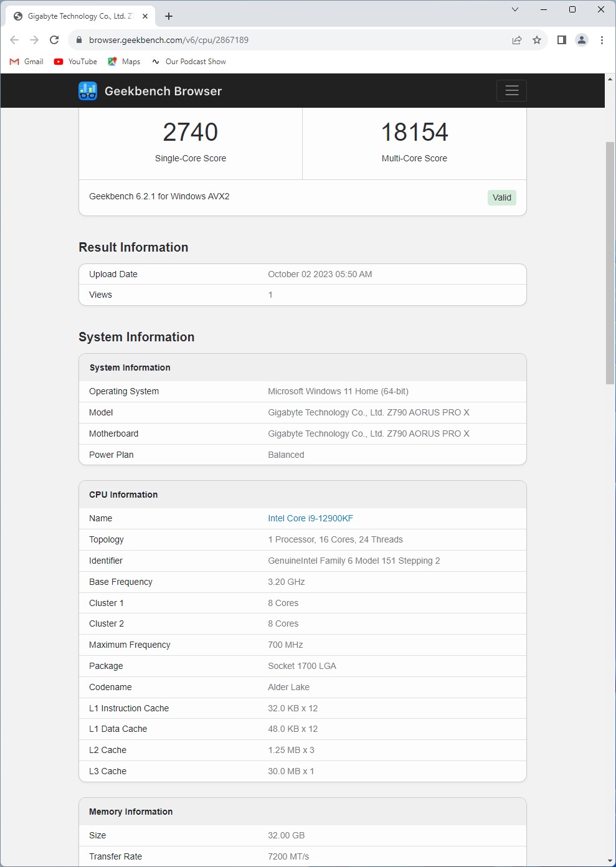The width and height of the screenshot is (616, 867).
Task: Open the hamburger navigation menu
Action: pyautogui.click(x=511, y=91)
